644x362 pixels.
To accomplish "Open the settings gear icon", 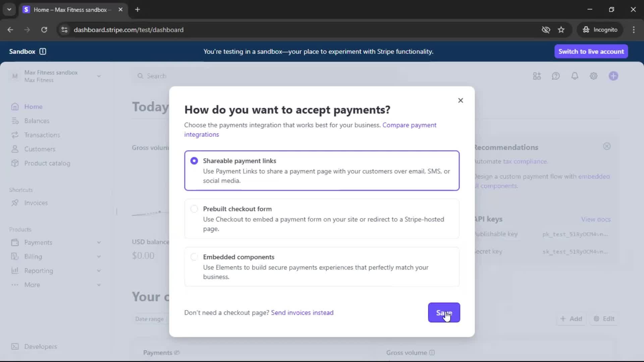I will pyautogui.click(x=593, y=76).
